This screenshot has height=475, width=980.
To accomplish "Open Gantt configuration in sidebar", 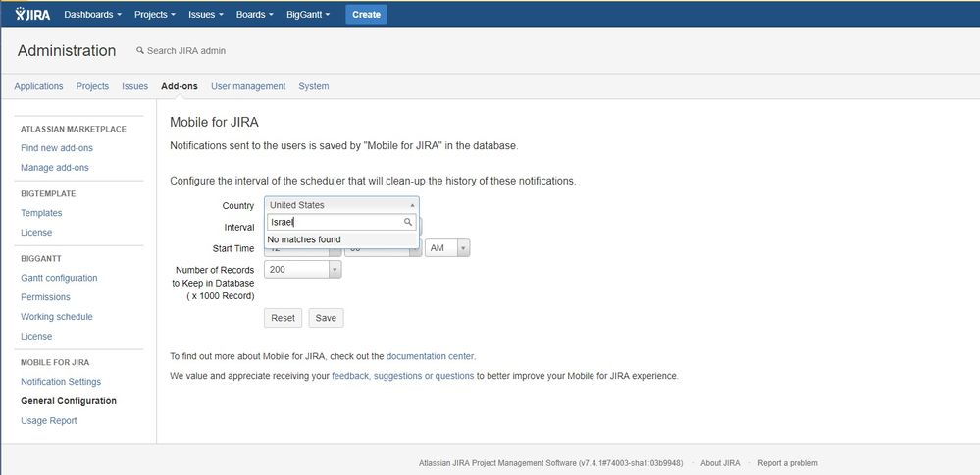I will tap(59, 278).
